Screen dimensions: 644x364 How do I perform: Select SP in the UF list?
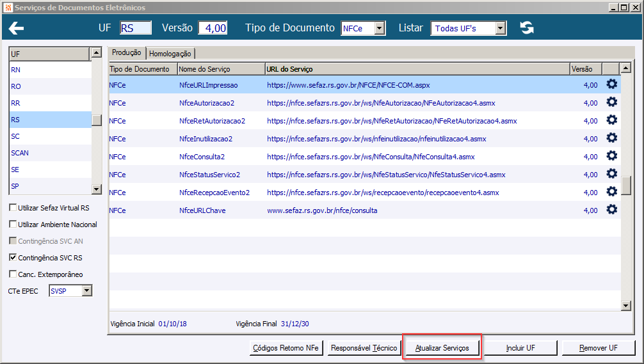click(x=50, y=186)
